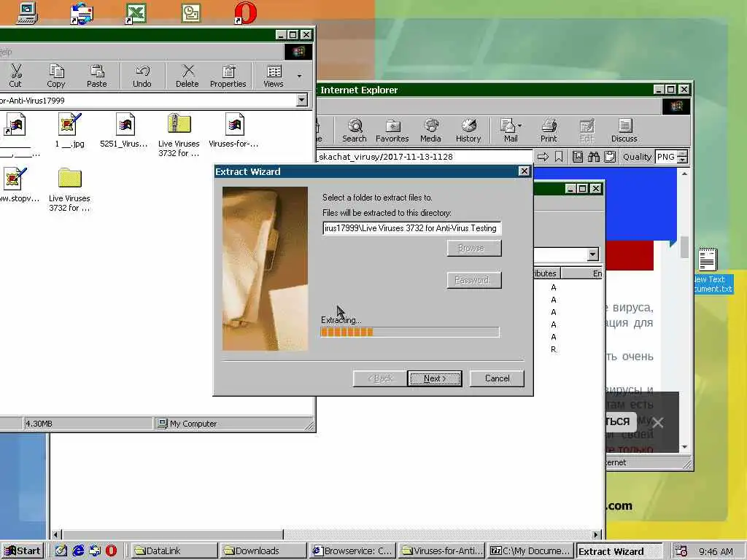Adjust the Quality PNG stepper arrows

[x=683, y=157]
